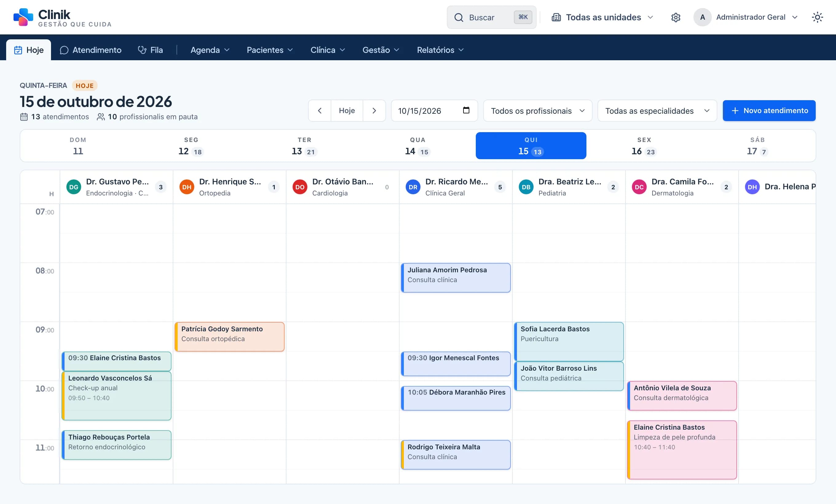Select Saturday 17 in week strip
This screenshot has width=836, height=504.
[757, 146]
